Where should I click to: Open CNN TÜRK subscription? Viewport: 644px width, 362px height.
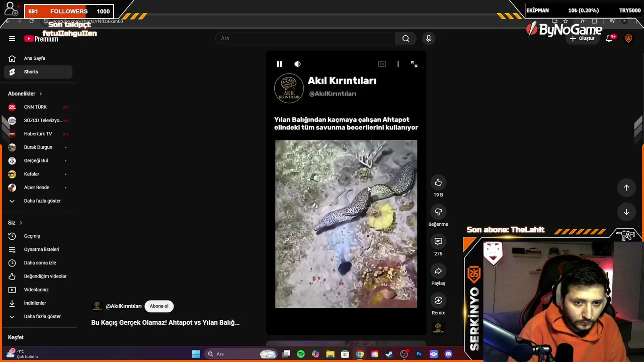[38, 107]
